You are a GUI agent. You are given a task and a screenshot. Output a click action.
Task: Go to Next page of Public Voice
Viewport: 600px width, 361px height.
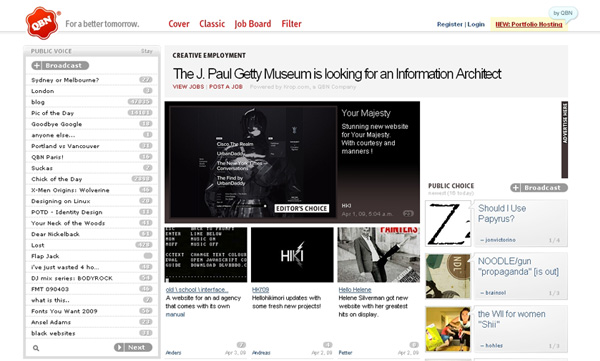133,347
